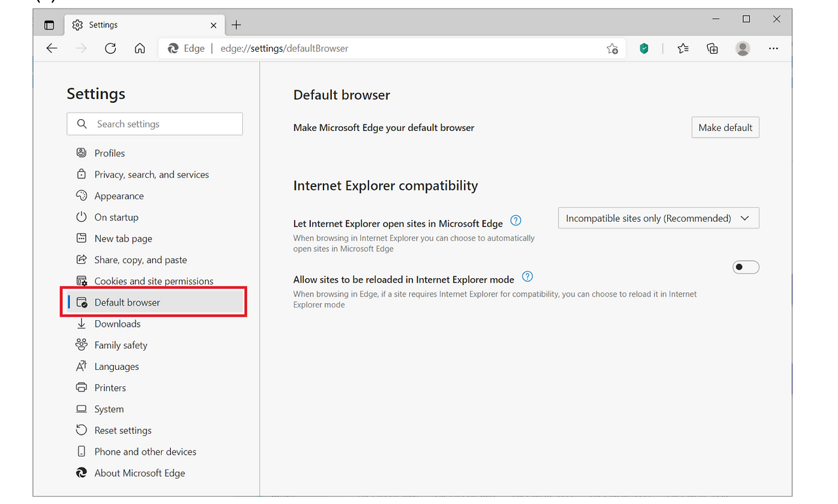
Task: Open a new tab with plus button
Action: 236,25
